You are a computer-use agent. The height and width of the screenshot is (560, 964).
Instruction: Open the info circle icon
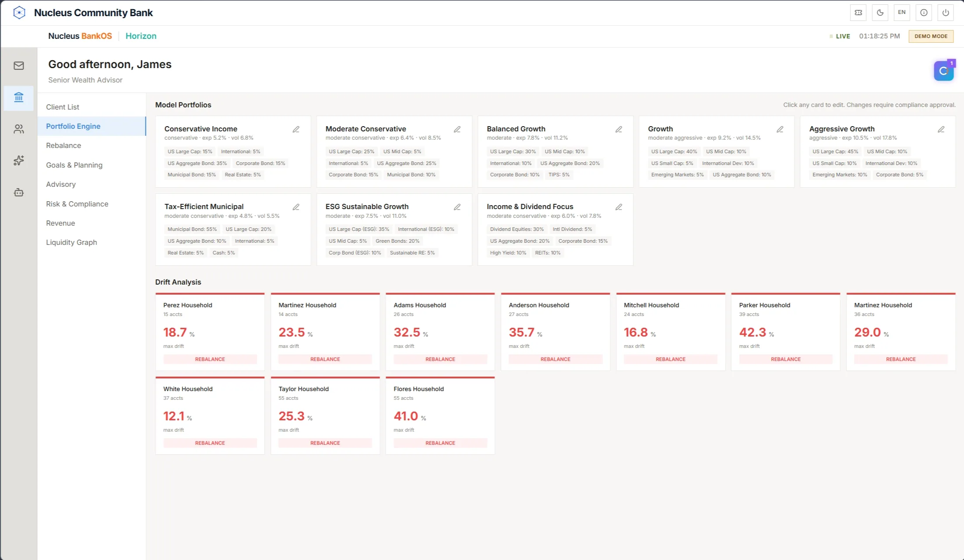point(924,13)
